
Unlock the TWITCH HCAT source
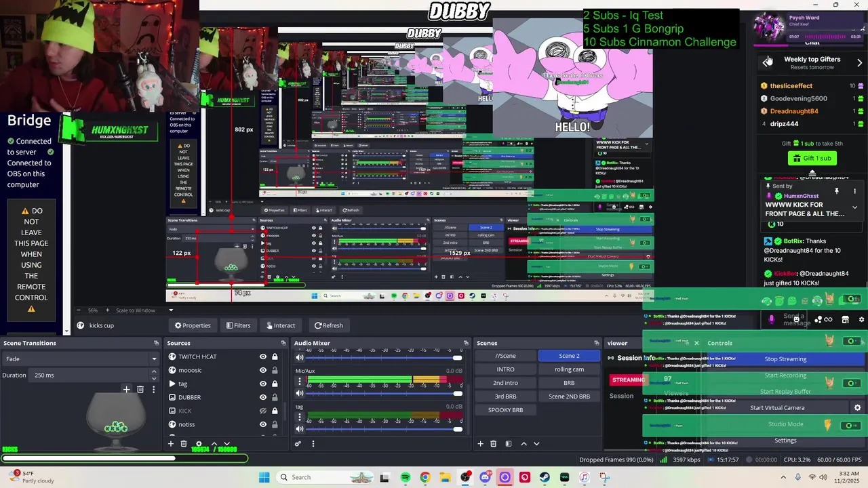pyautogui.click(x=275, y=357)
